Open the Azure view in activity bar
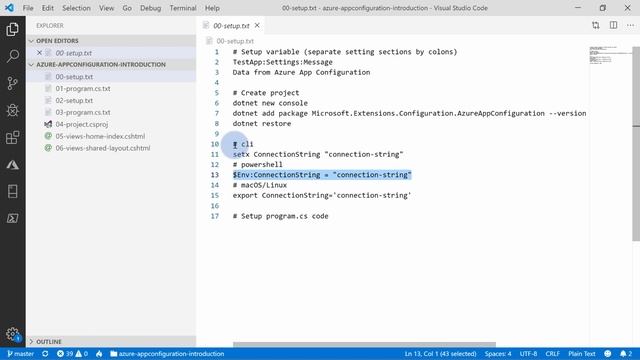Viewport: 640px width, 360px height. (12, 164)
